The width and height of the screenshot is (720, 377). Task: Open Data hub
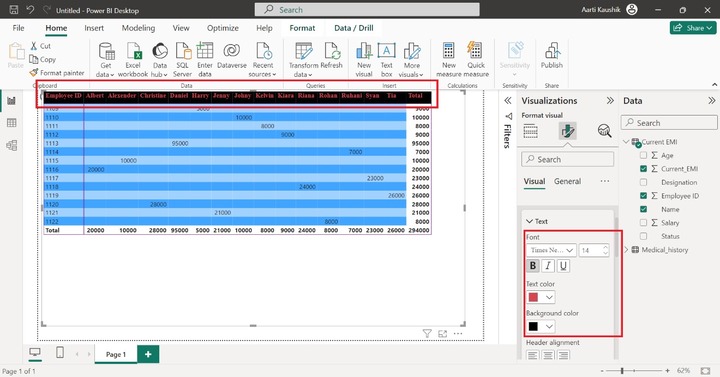pyautogui.click(x=159, y=60)
